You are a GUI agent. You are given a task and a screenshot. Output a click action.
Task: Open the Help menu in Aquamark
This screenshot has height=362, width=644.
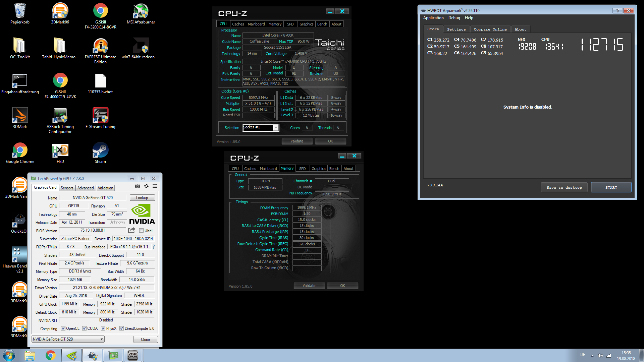469,18
